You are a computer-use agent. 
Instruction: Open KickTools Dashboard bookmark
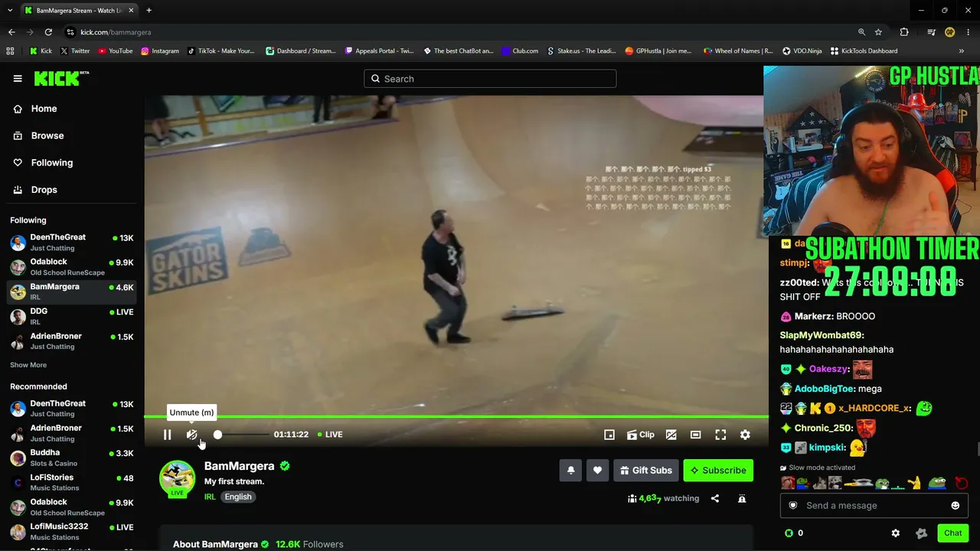point(864,51)
